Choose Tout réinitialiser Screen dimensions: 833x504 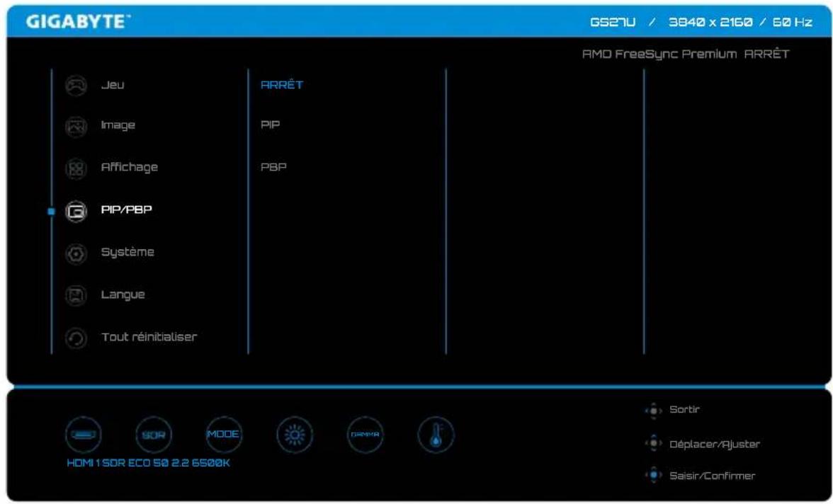(149, 337)
